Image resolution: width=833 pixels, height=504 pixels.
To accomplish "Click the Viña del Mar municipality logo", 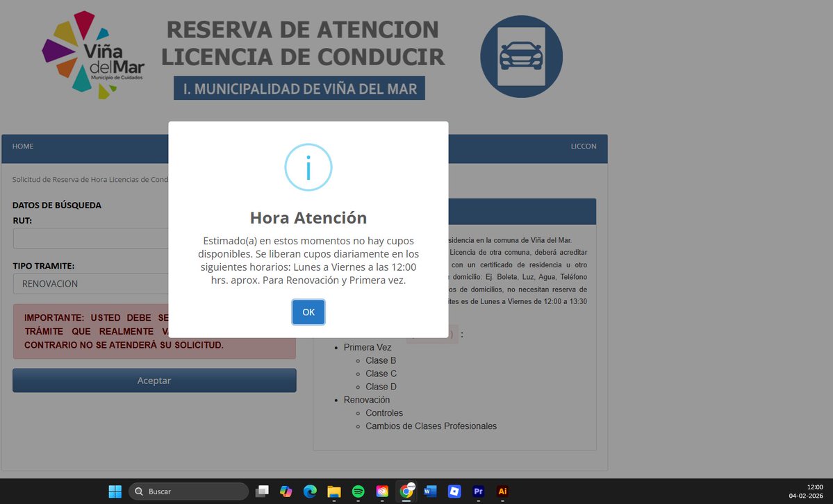I will coord(93,55).
